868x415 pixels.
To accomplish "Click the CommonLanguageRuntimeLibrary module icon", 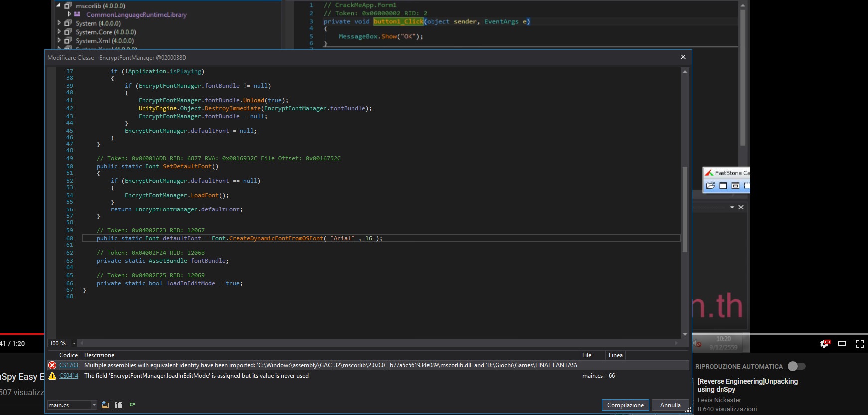I will pyautogui.click(x=77, y=14).
